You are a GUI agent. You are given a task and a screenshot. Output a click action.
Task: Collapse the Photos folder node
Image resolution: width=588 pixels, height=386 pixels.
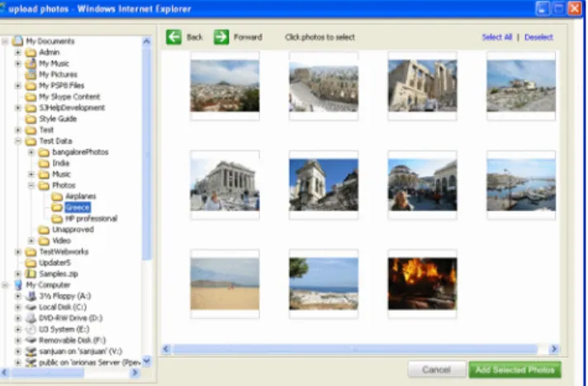31,185
